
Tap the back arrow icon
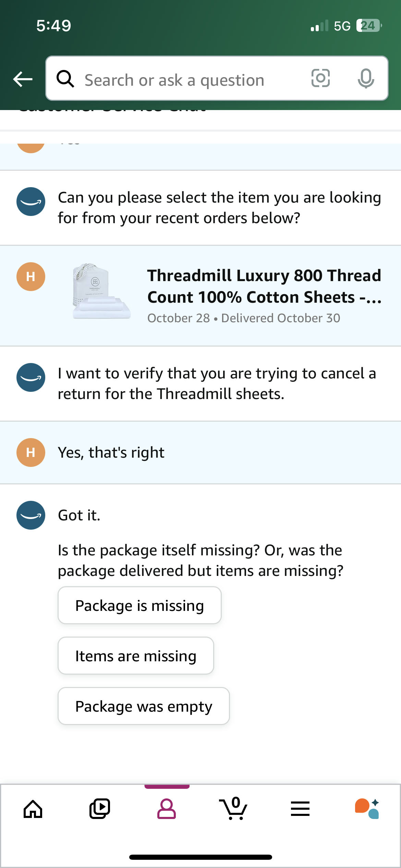coord(23,79)
